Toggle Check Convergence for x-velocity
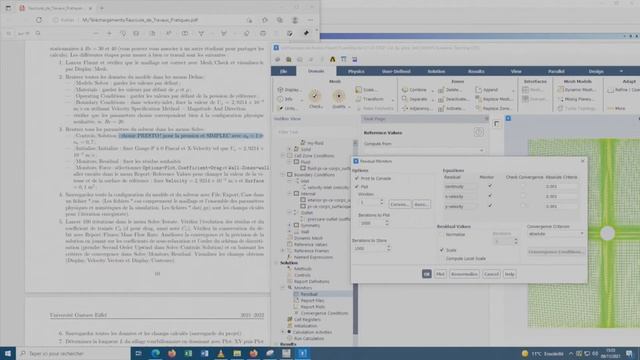 524,196
